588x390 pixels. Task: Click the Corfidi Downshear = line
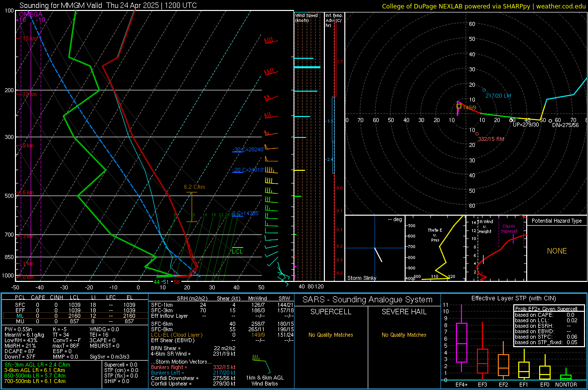(193, 378)
